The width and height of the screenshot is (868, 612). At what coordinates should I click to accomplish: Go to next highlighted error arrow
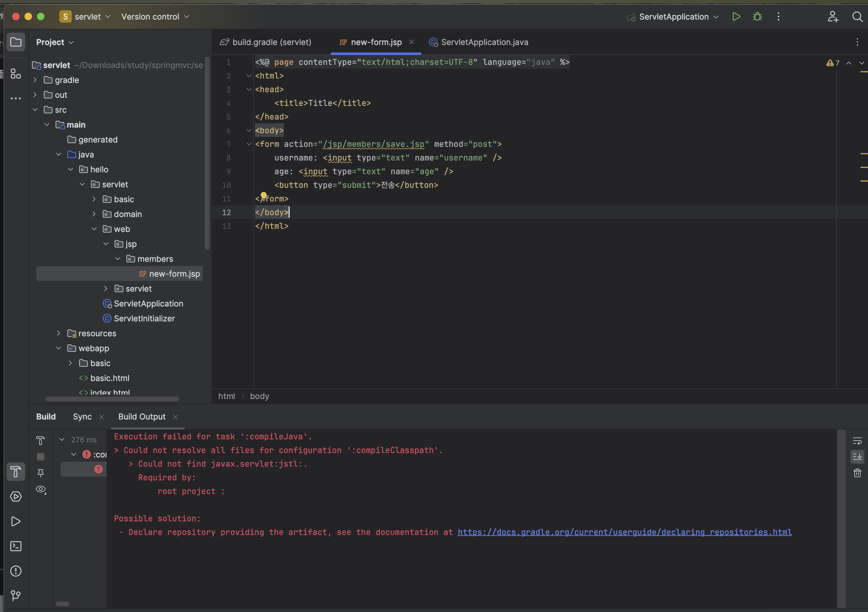point(861,63)
